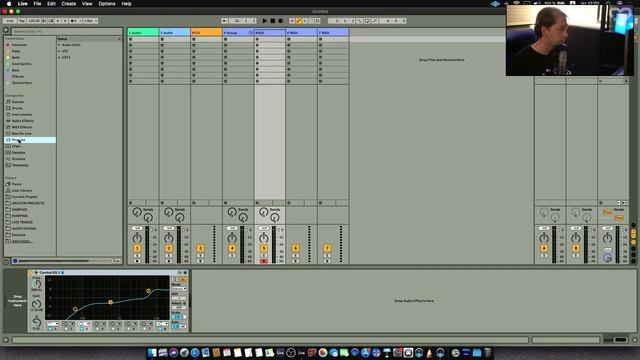Image resolution: width=640 pixels, height=360 pixels.
Task: Click the browser search field
Action: (x=67, y=31)
